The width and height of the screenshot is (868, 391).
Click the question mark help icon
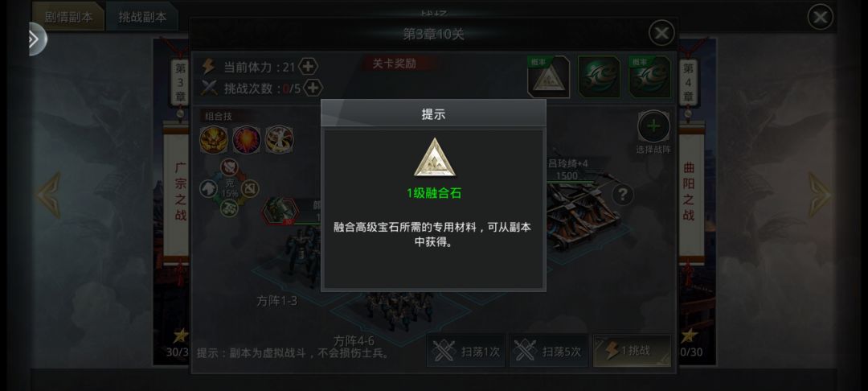tap(623, 194)
